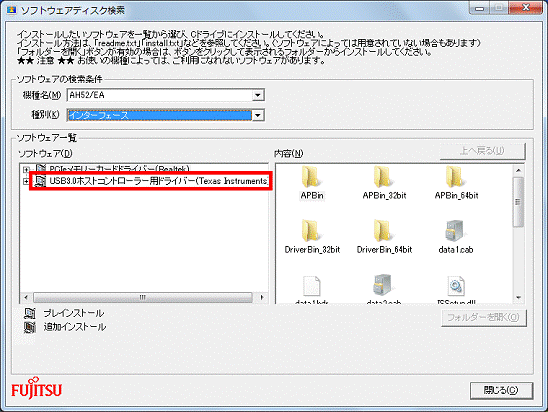
Task: Click the contents pane scroll down arrow
Action: (519, 298)
